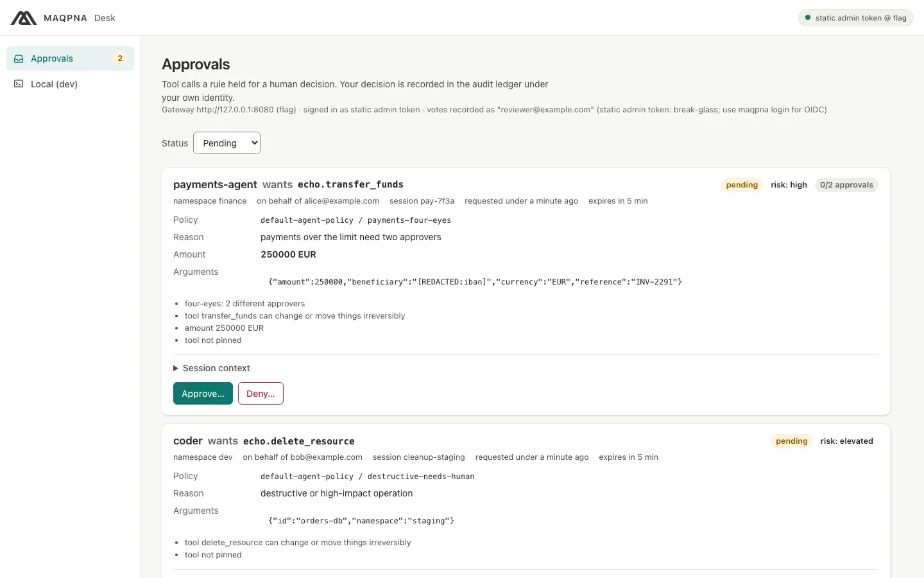
Task: Open the Status dropdown set to Pending
Action: (x=227, y=143)
